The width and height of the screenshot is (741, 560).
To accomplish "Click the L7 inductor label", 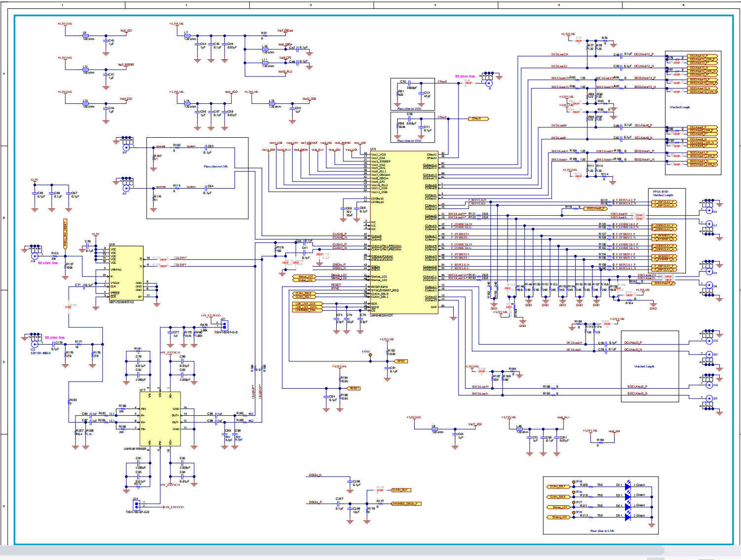I will [x=186, y=33].
